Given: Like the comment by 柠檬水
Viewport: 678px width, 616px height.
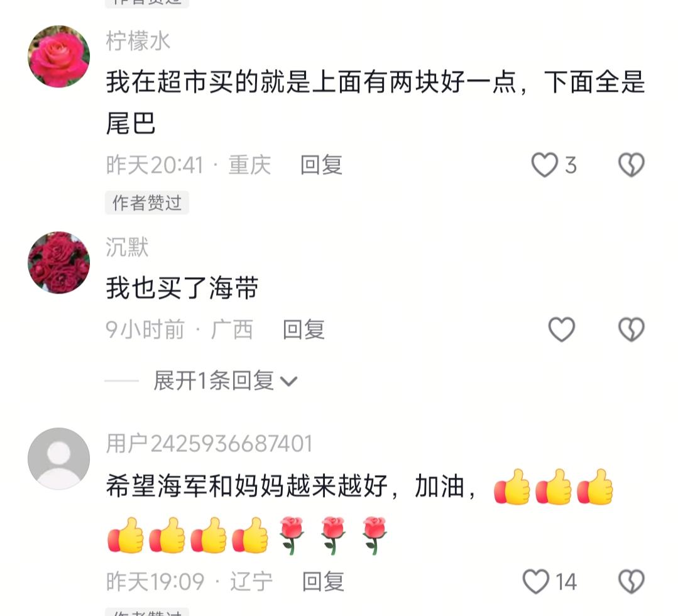Looking at the screenshot, I should [x=544, y=165].
